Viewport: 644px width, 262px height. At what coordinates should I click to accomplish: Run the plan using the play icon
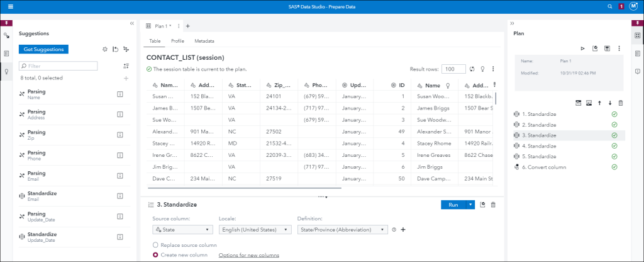[x=583, y=48]
